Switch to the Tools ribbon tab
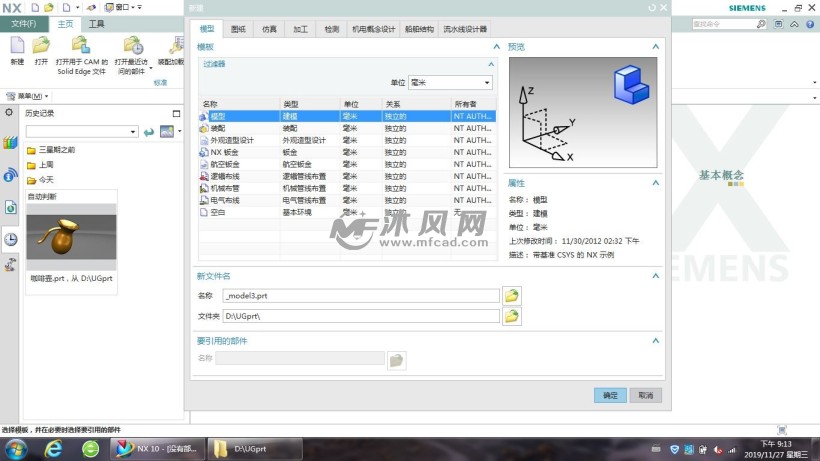Screen dimensions: 820x461 96,24
